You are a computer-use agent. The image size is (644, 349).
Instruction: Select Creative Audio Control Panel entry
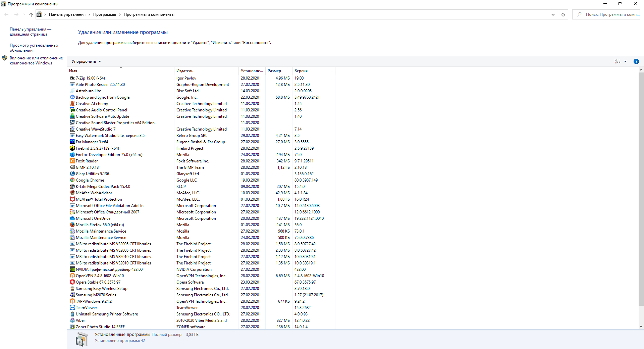201,110
